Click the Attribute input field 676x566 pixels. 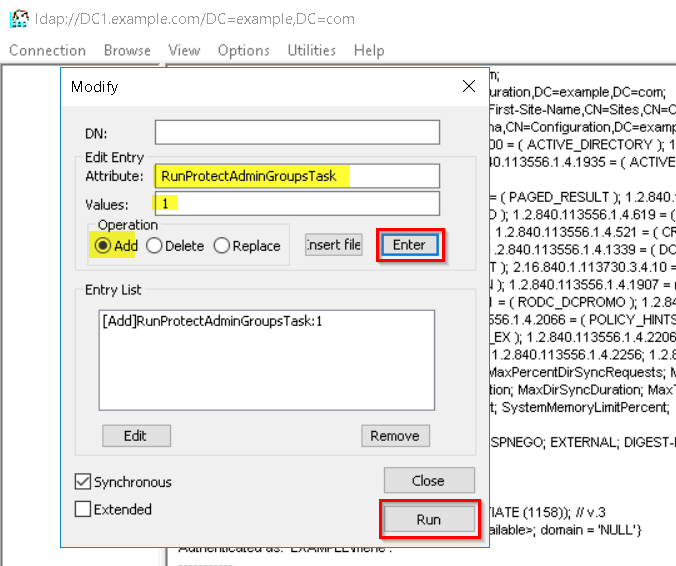pyautogui.click(x=297, y=177)
